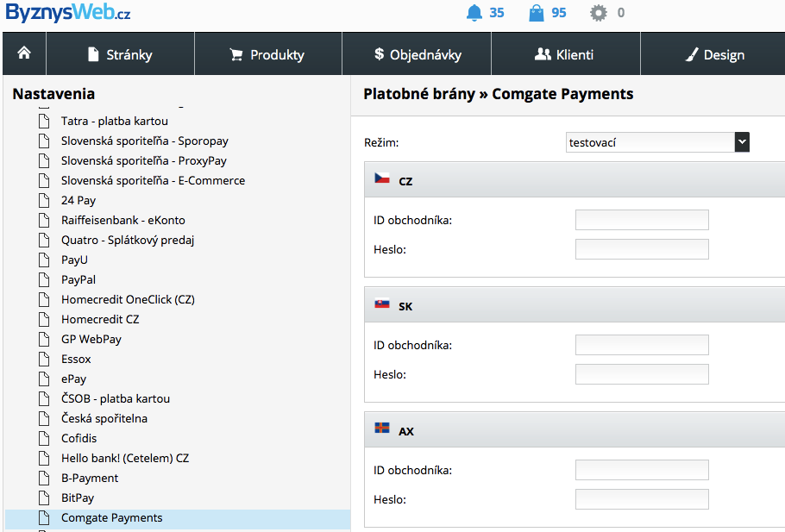The height and width of the screenshot is (532, 785).
Task: Select ePay gateway
Action: 73,379
